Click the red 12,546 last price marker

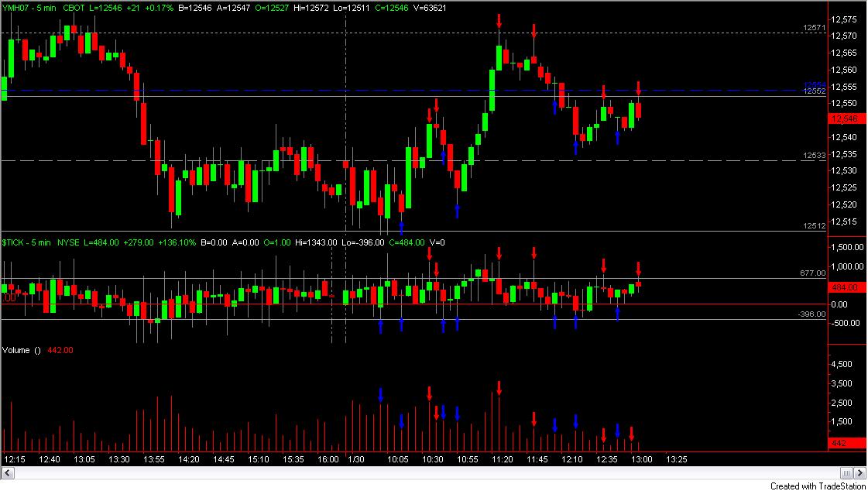click(x=847, y=118)
